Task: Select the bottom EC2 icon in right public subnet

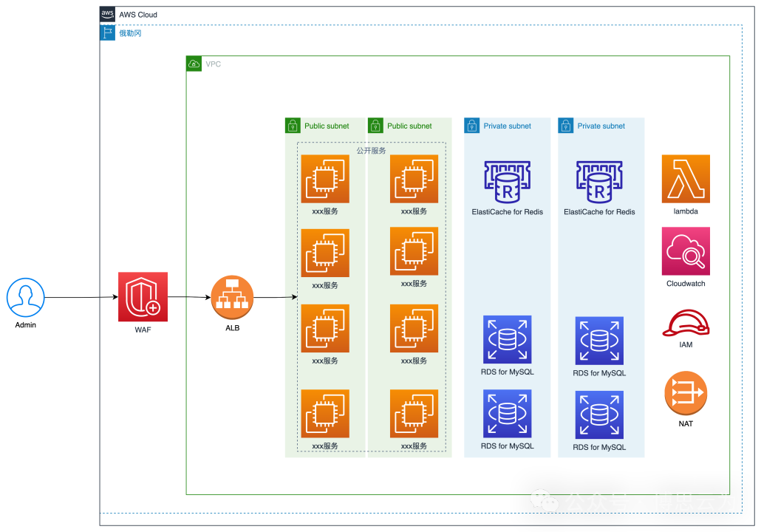Action: click(414, 414)
